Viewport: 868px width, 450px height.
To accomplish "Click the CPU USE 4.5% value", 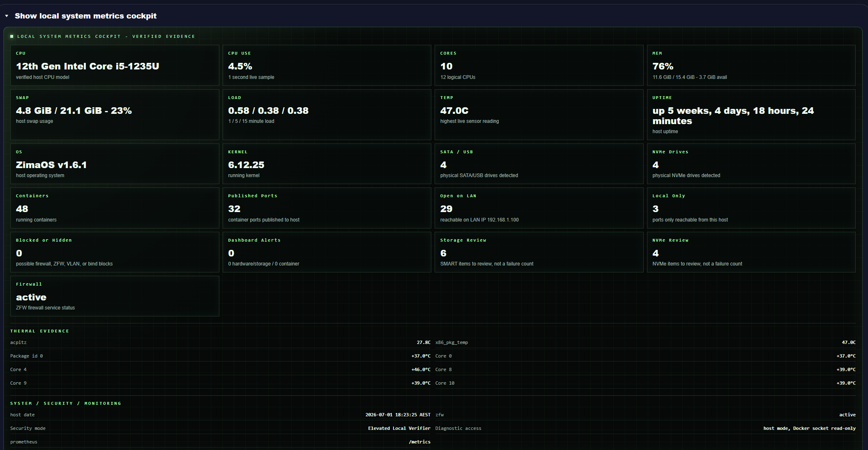I will tap(240, 66).
